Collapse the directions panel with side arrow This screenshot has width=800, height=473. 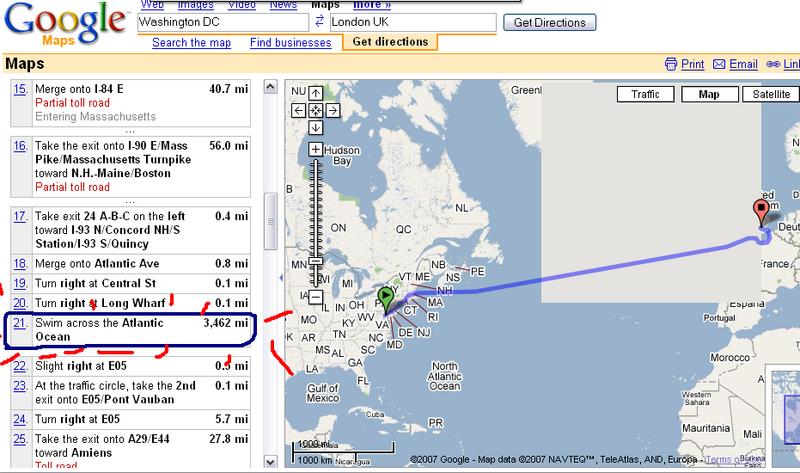click(x=280, y=277)
